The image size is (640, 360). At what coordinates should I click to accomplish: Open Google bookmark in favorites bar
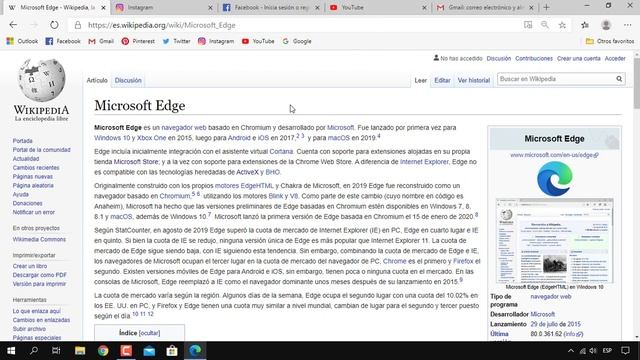coord(297,41)
